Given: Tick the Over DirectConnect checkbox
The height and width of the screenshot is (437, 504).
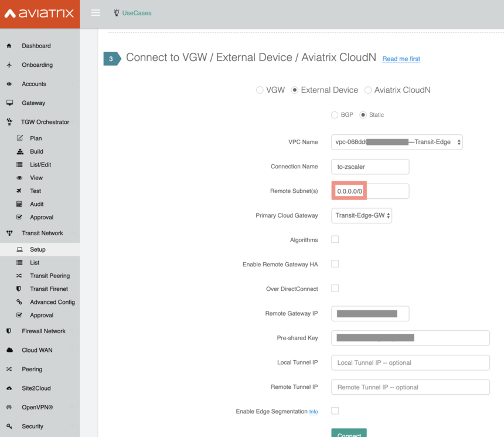Looking at the screenshot, I should [x=335, y=289].
